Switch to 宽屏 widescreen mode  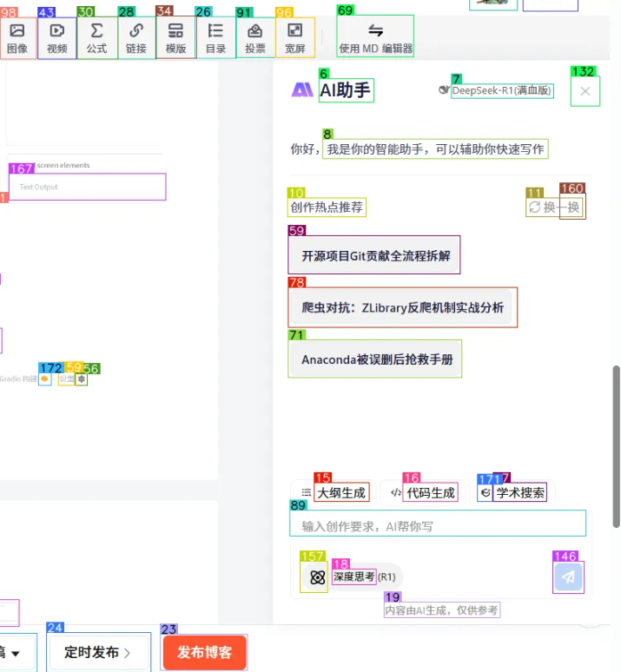[x=295, y=38]
